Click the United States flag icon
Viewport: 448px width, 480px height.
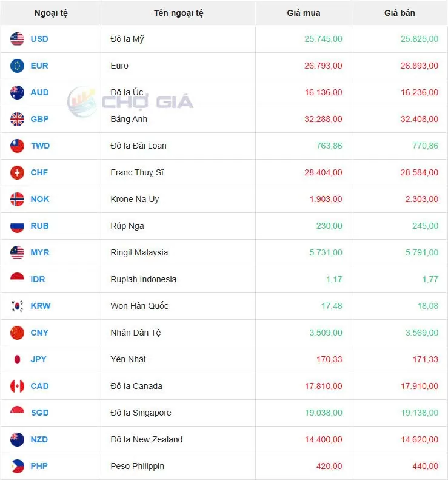17,39
